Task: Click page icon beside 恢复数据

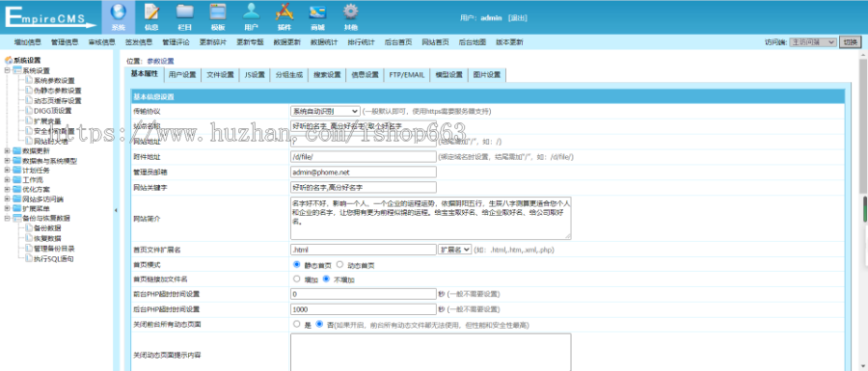Action: [x=29, y=238]
